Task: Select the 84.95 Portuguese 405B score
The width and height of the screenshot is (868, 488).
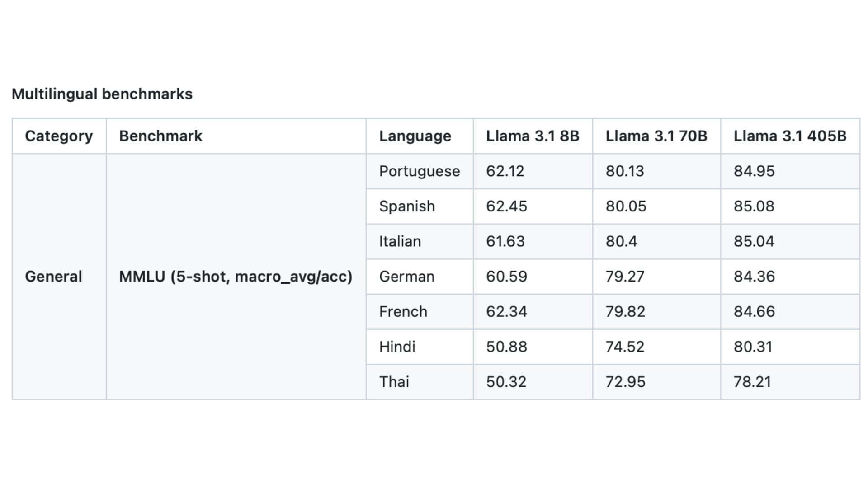Action: click(753, 171)
